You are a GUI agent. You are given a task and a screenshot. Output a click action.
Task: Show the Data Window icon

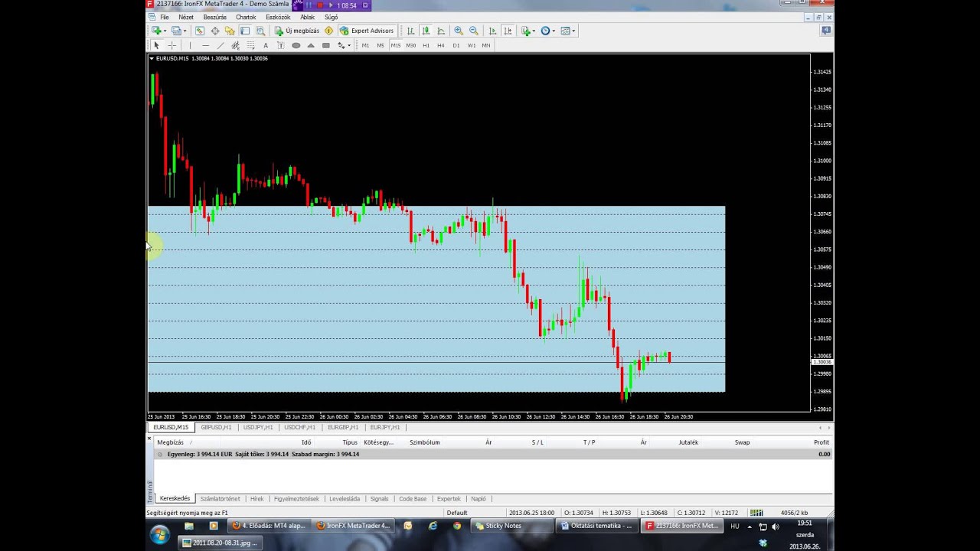click(215, 31)
